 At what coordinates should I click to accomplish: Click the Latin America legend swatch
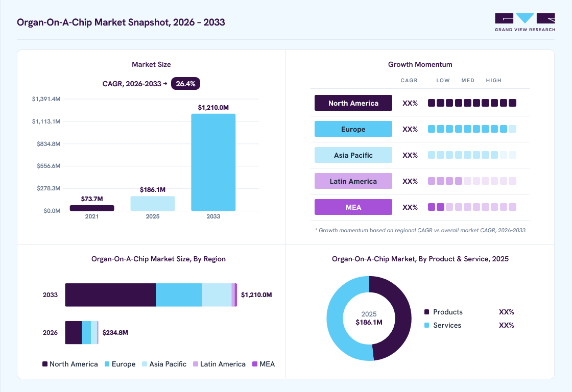click(x=196, y=364)
